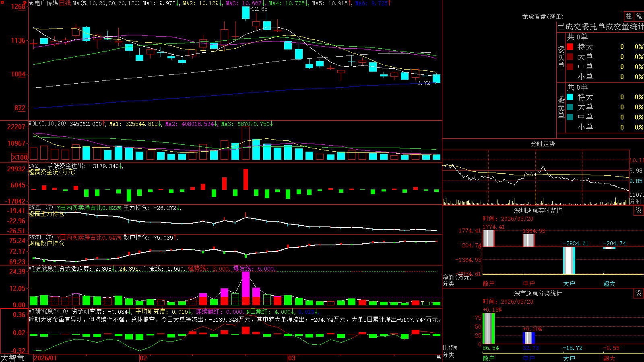Click the 已成交委托单成交量统计 header
The image size is (644, 362).
(601, 27)
